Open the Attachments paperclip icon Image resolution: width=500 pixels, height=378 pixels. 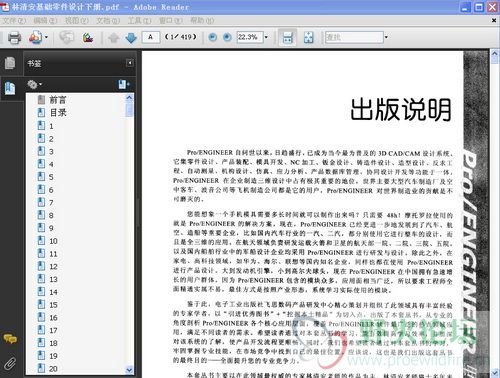[x=10, y=364]
